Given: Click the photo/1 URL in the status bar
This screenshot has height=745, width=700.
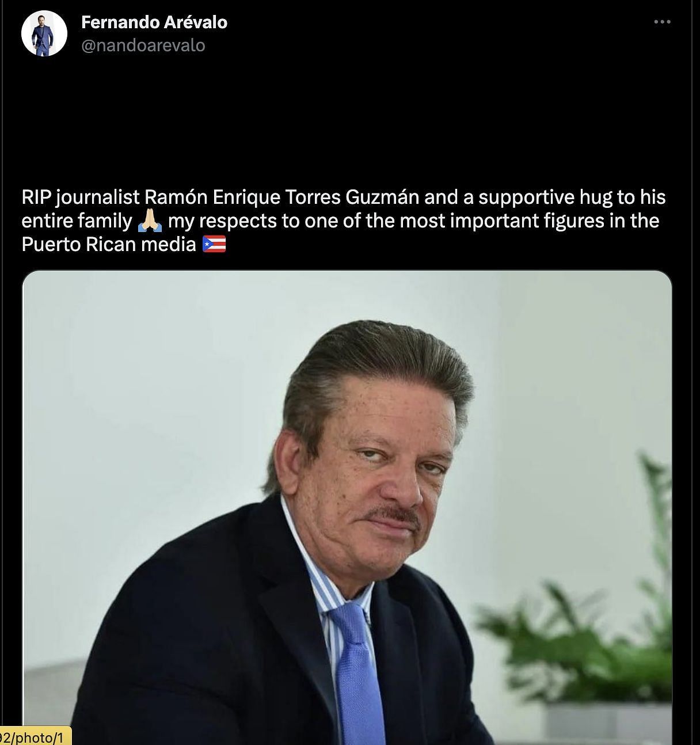Looking at the screenshot, I should click(x=36, y=736).
